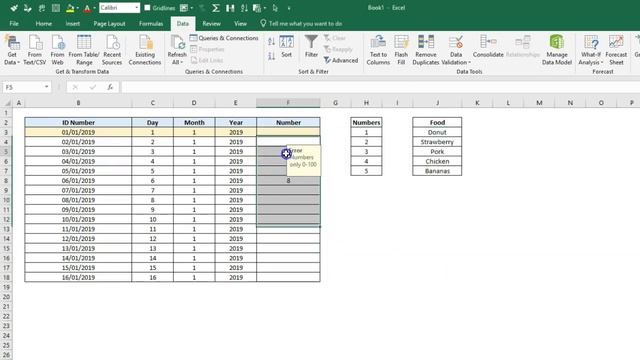Click the fill color bucket icon
The image size is (640, 360).
(x=70, y=8)
